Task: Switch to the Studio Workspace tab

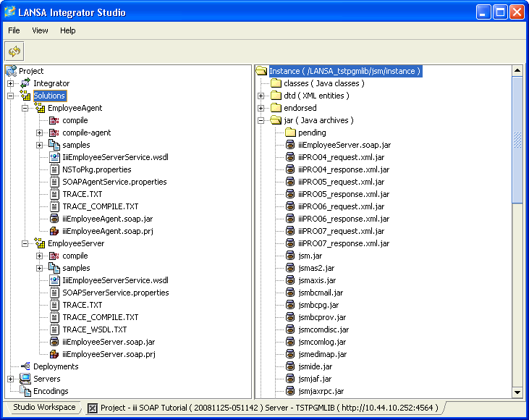Action: coord(44,407)
